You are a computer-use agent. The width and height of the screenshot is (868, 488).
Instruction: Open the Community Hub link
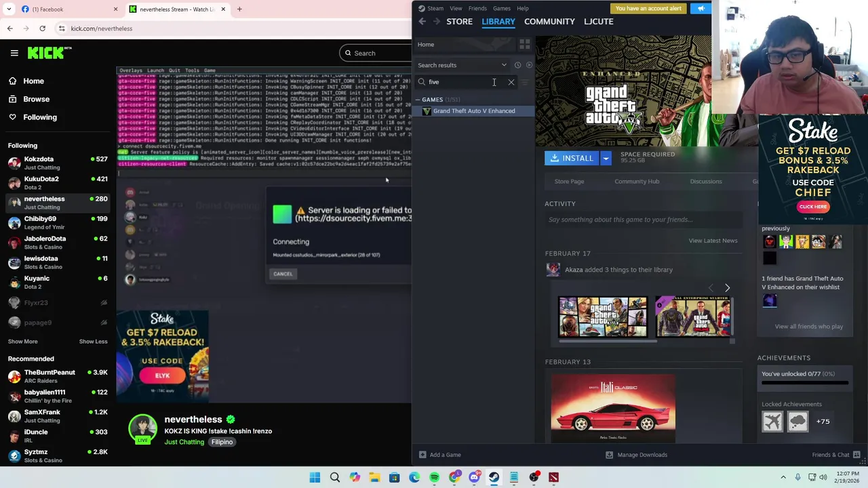(x=637, y=182)
